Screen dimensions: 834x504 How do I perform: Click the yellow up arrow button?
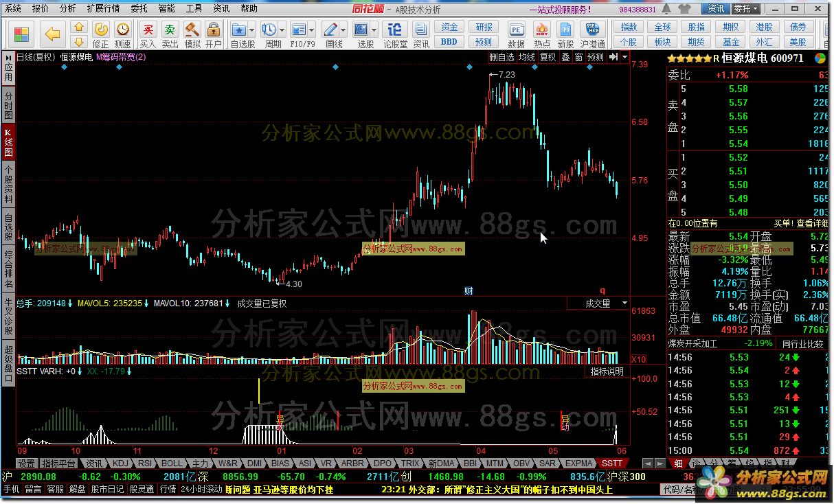point(78,27)
